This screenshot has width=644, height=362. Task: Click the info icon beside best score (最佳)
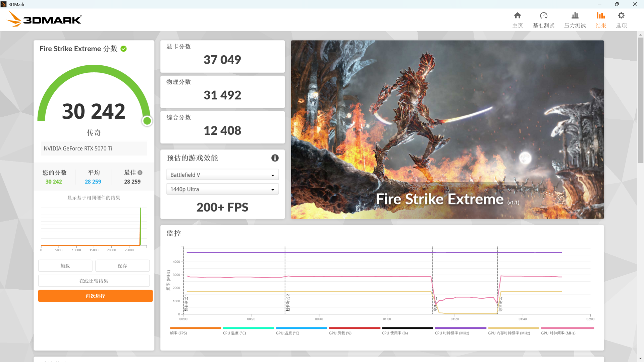[x=140, y=173]
